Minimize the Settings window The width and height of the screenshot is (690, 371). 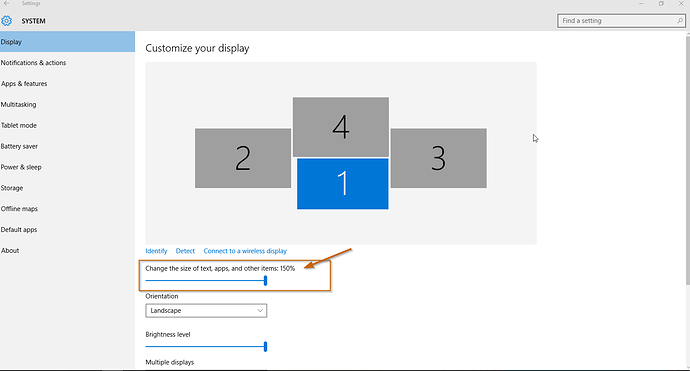click(x=641, y=4)
